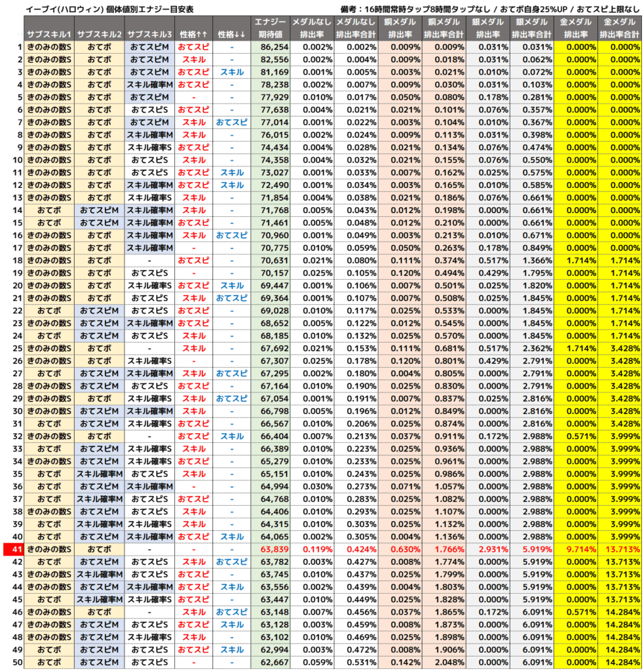Click the サブスキル3 column header

pyautogui.click(x=150, y=34)
